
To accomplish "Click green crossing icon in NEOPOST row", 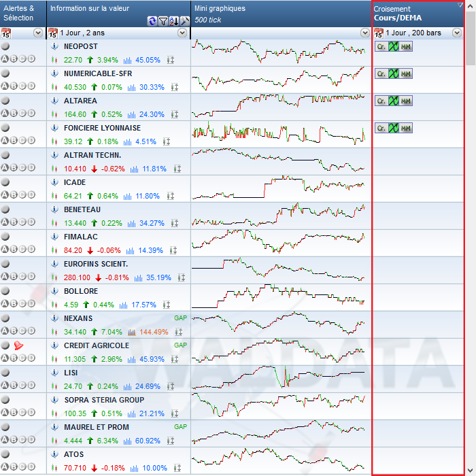I will click(x=394, y=46).
